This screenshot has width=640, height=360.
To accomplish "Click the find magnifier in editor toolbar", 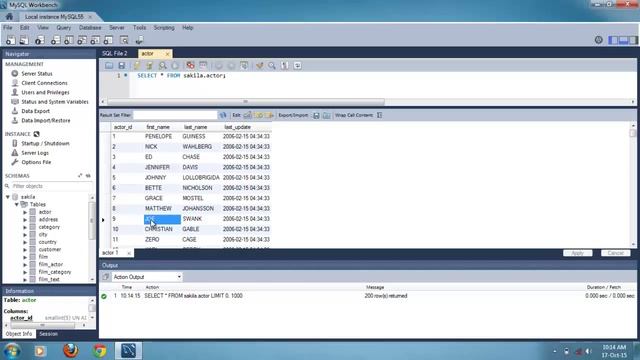I will [x=272, y=65].
